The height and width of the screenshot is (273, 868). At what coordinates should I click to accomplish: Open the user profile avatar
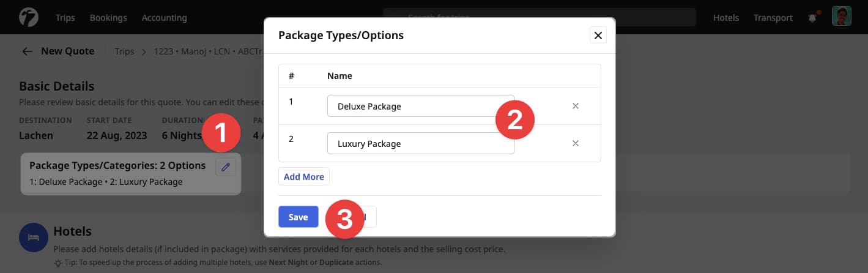[x=841, y=17]
